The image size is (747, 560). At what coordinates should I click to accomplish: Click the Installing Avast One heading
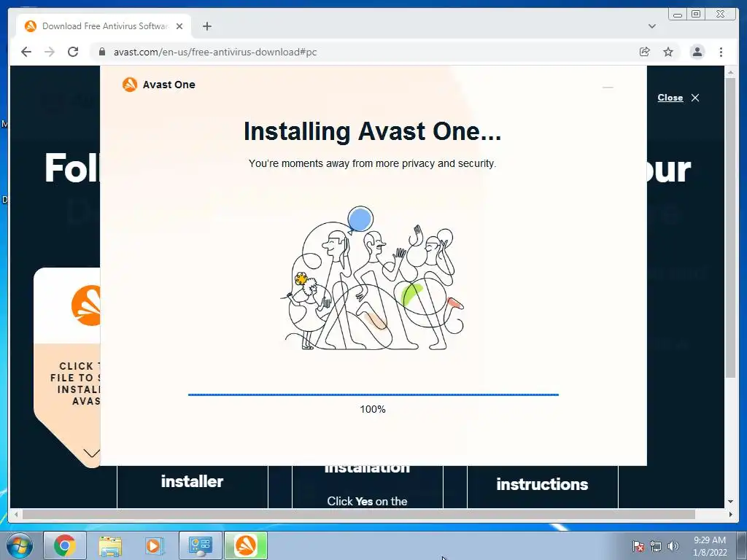click(372, 131)
